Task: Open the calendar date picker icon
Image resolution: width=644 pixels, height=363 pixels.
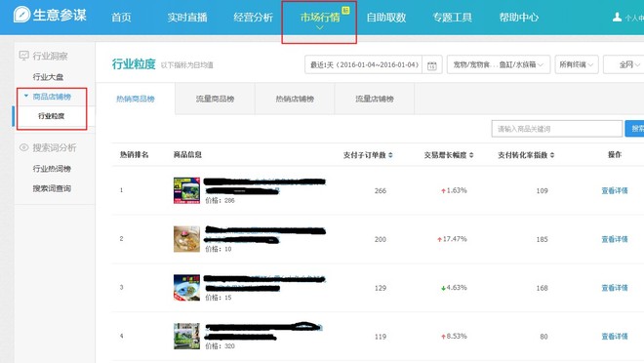Action: pyautogui.click(x=431, y=65)
